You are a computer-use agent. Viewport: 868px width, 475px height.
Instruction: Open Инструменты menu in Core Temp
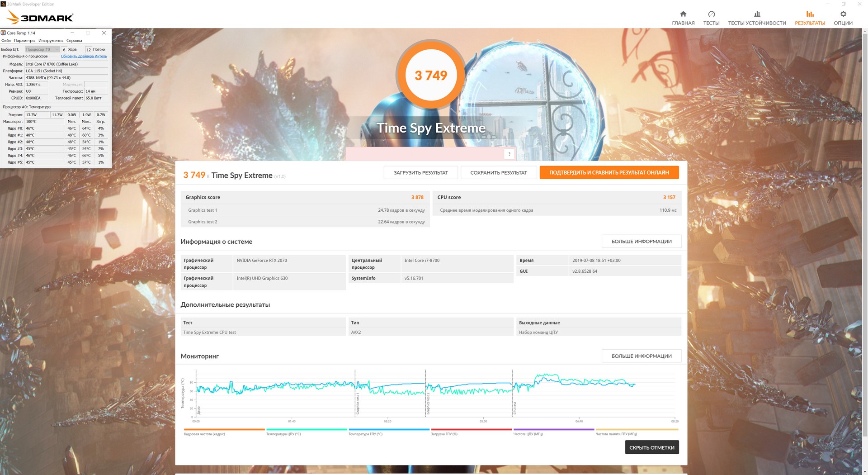(x=51, y=41)
